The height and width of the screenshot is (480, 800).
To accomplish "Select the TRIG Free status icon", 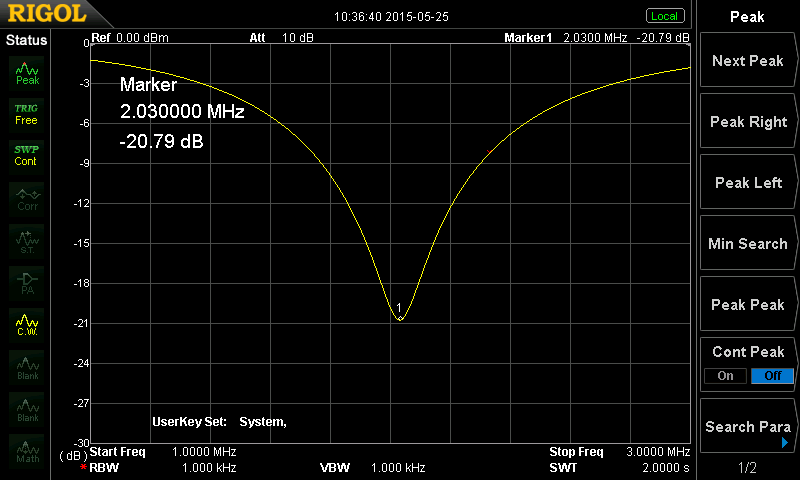I will 27,114.
